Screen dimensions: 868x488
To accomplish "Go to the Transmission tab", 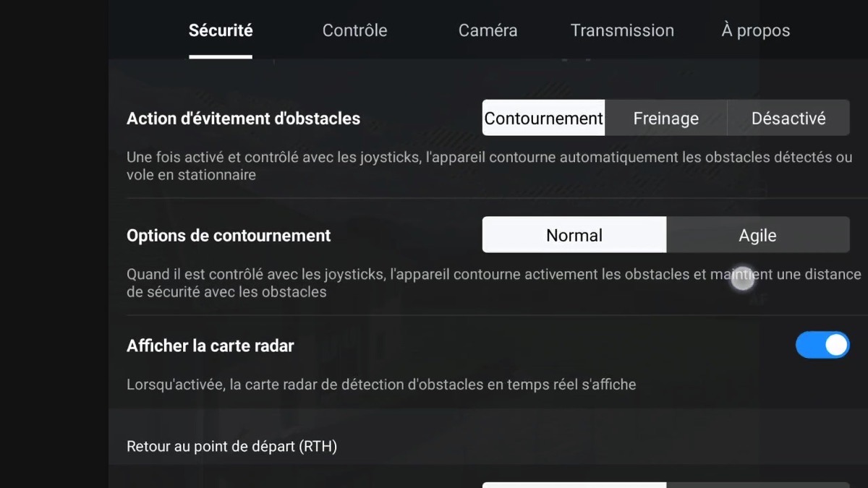I will click(622, 30).
